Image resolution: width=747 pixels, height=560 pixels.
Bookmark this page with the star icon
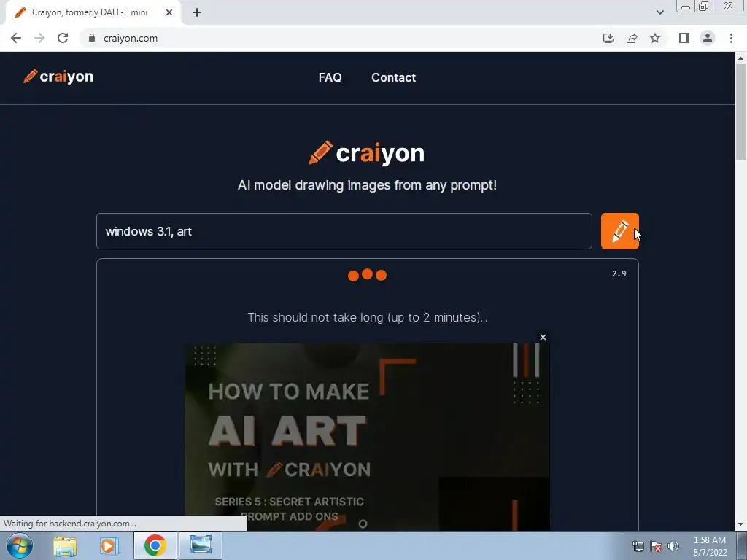click(655, 38)
